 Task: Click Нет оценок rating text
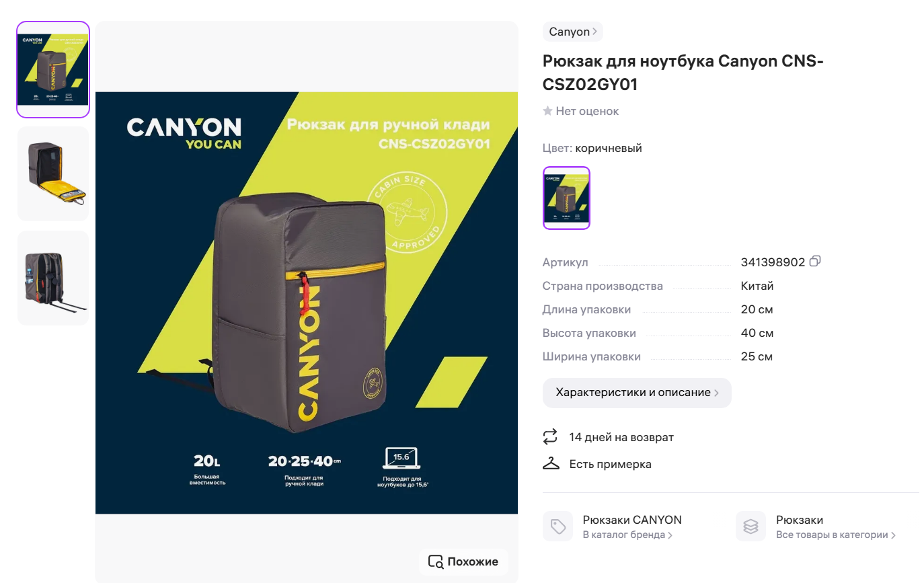coord(587,111)
